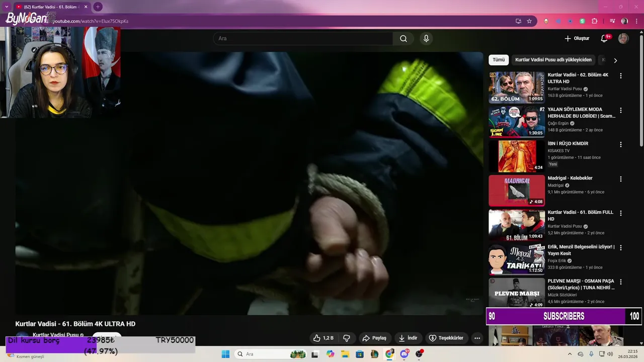Screen dimensions: 644x362
Task: Click Foşix Erlik channel name
Action: click(557, 261)
